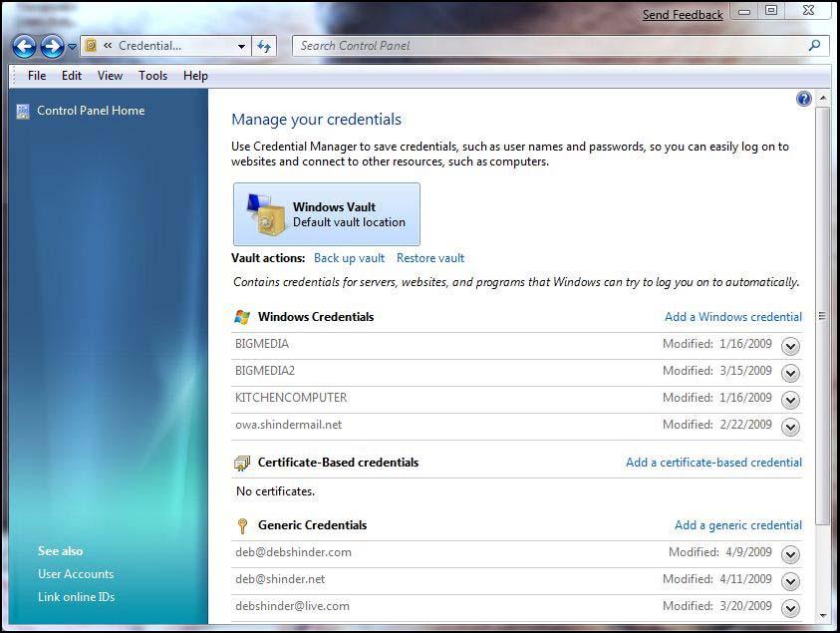Select the debshinder@live.com entry name
840x633 pixels.
[292, 606]
